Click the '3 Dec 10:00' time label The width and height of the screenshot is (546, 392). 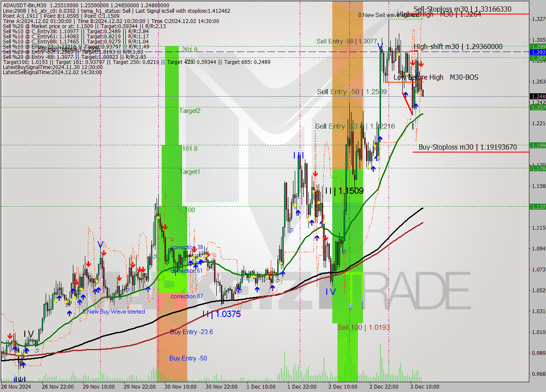pyautogui.click(x=425, y=387)
